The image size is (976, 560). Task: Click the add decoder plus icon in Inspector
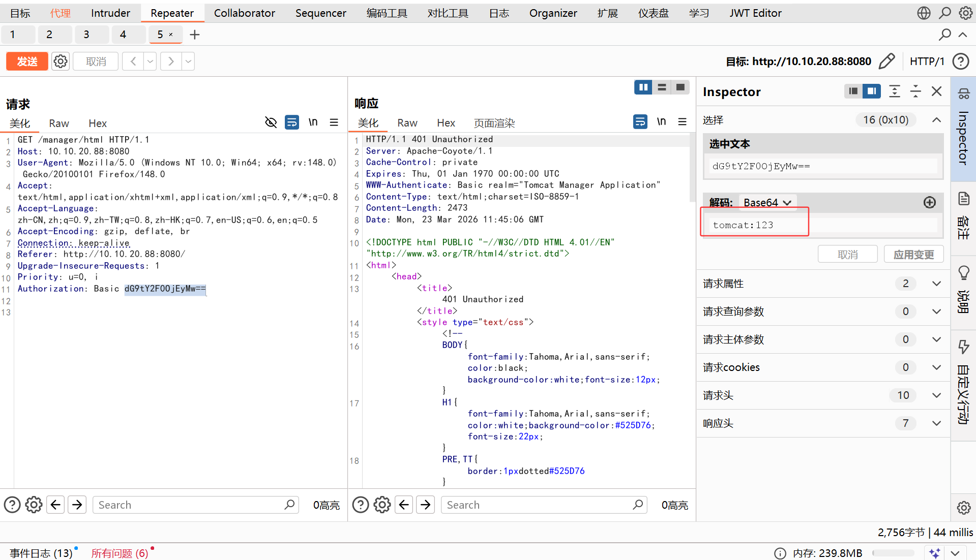click(x=929, y=203)
